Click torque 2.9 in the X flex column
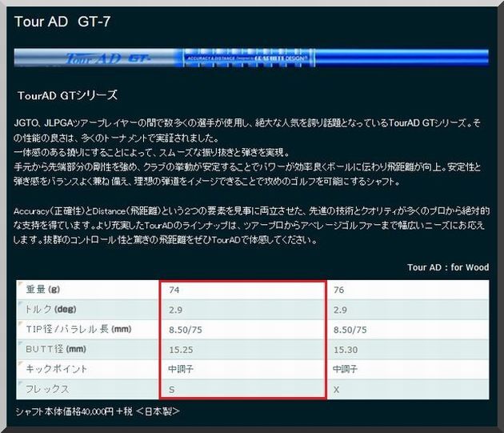504x433 pixels. pyautogui.click(x=340, y=310)
